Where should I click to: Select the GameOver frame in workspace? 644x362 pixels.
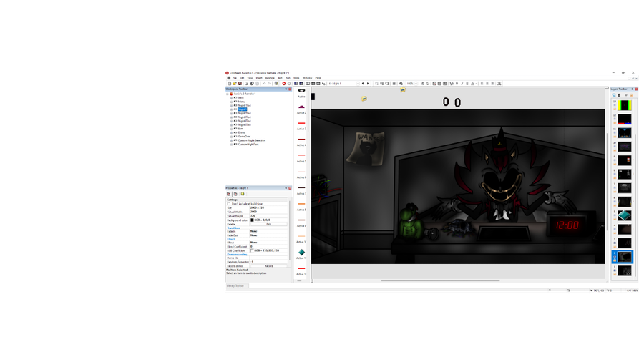coord(245,136)
